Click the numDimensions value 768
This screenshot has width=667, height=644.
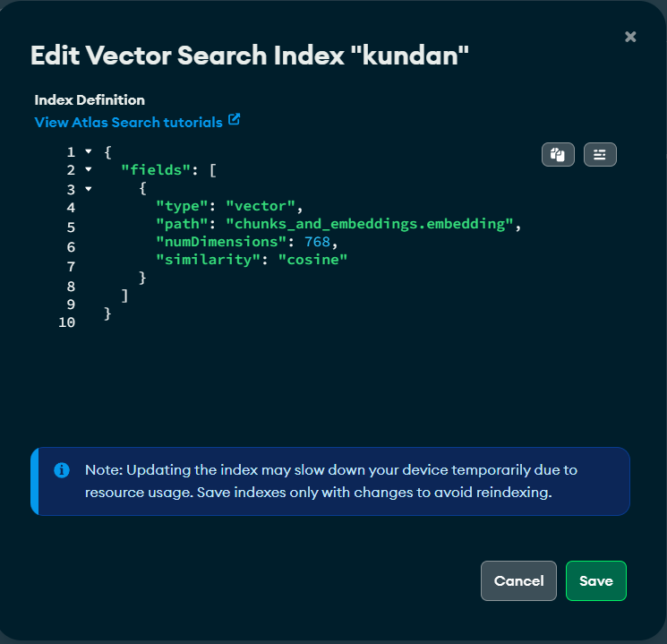(318, 242)
